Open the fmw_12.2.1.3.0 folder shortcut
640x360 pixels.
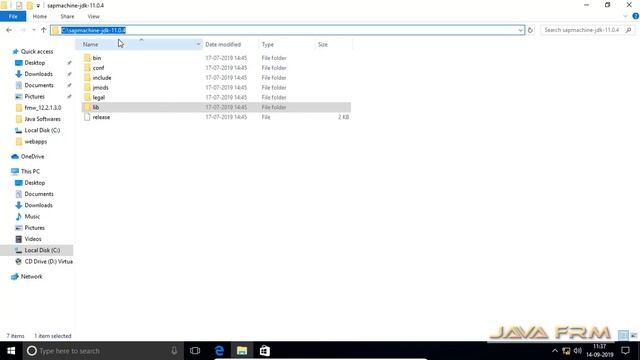click(x=42, y=108)
